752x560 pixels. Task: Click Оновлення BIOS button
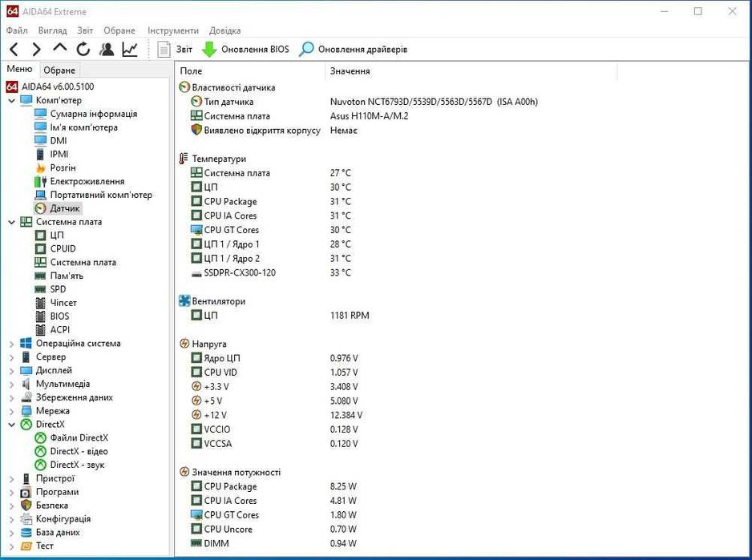[245, 49]
